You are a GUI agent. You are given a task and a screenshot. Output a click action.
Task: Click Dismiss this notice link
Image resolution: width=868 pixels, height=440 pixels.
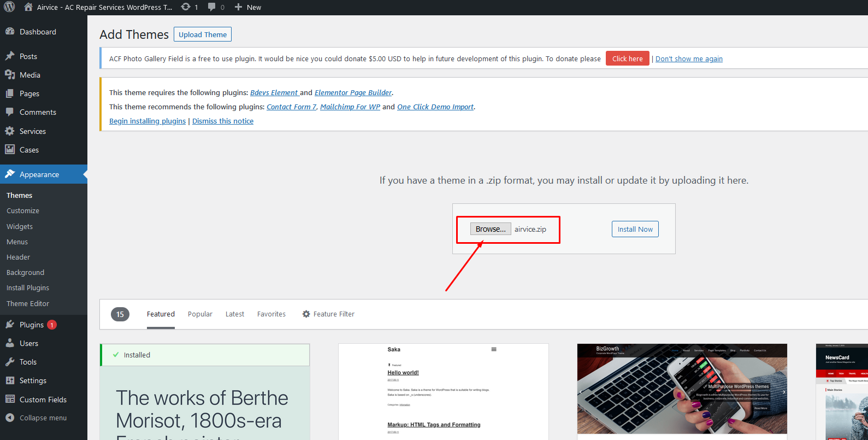(223, 121)
